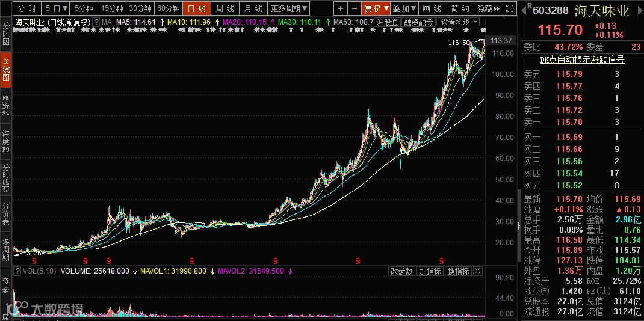
Task: Click 换指标 to switch indicator
Action: [x=458, y=271]
